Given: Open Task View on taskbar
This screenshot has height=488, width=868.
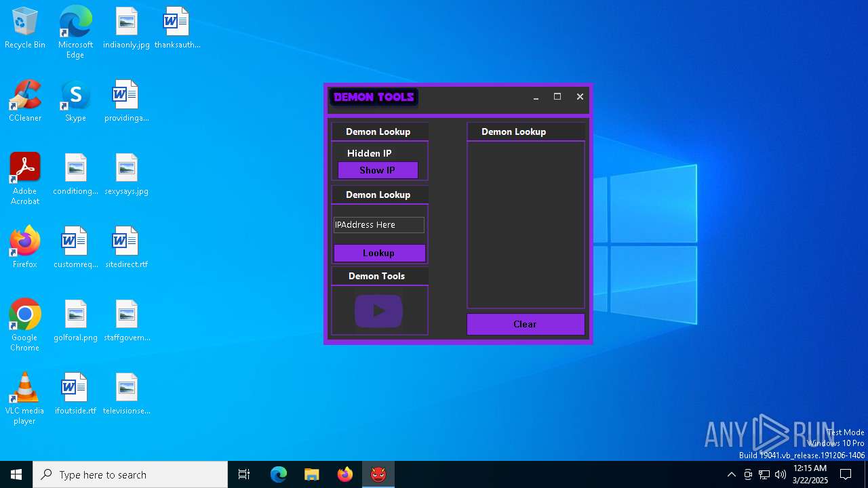Looking at the screenshot, I should pos(244,474).
